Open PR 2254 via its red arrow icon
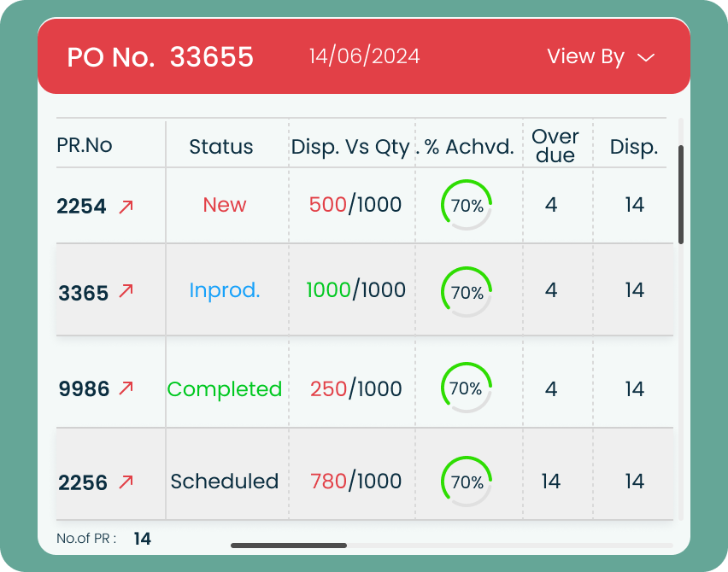This screenshot has width=728, height=572. click(126, 206)
